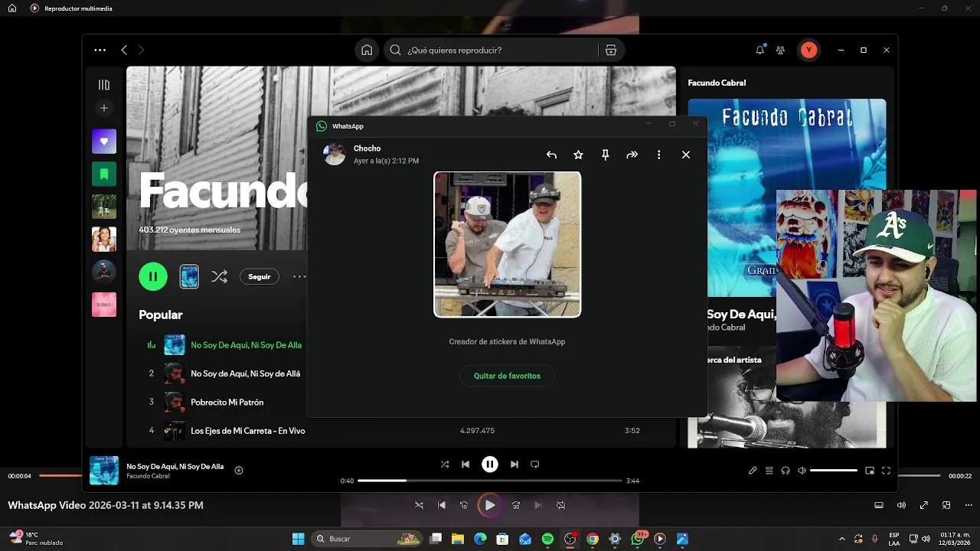Go to Spotify home
The image size is (980, 551).
[x=367, y=50]
